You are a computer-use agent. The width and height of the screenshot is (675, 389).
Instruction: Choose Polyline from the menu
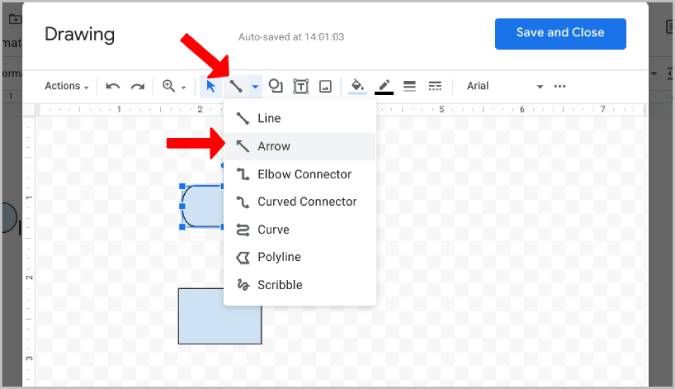point(300,257)
